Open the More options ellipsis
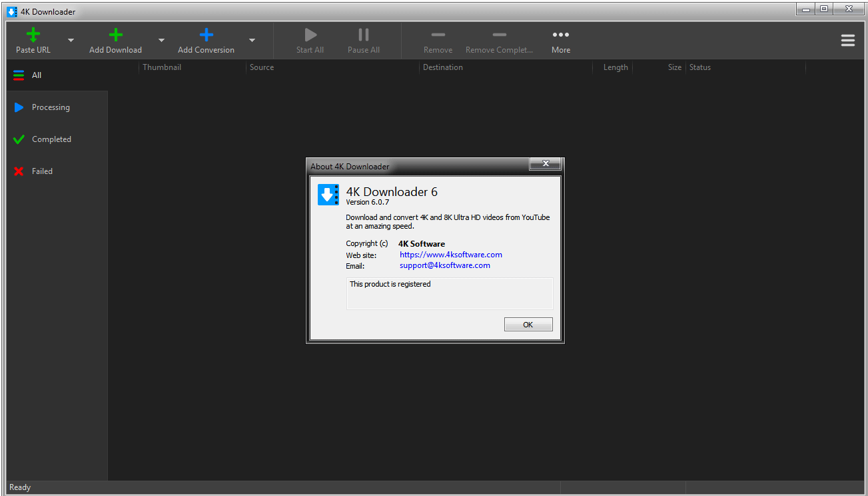The height and width of the screenshot is (496, 868). point(561,35)
